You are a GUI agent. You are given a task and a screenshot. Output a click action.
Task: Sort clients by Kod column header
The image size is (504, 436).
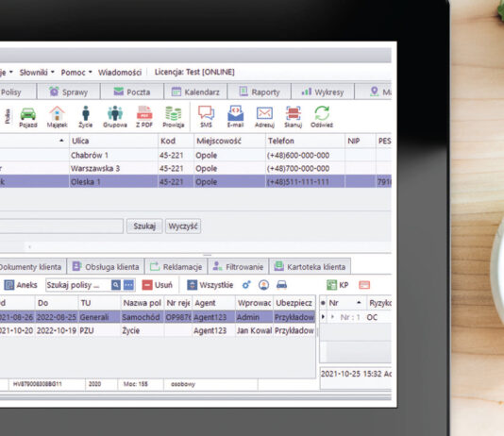(176, 141)
